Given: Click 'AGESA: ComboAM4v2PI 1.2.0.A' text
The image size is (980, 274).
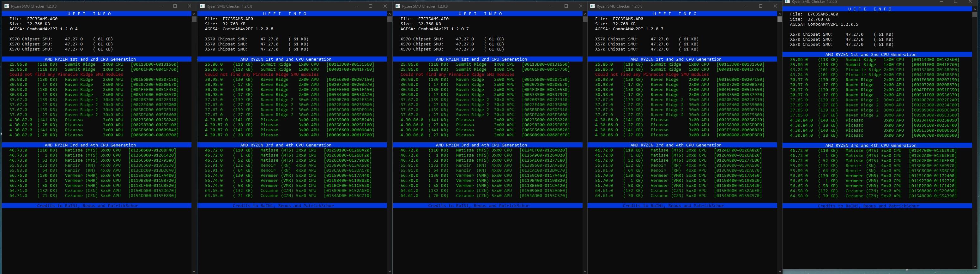Looking at the screenshot, I should coord(43,29).
